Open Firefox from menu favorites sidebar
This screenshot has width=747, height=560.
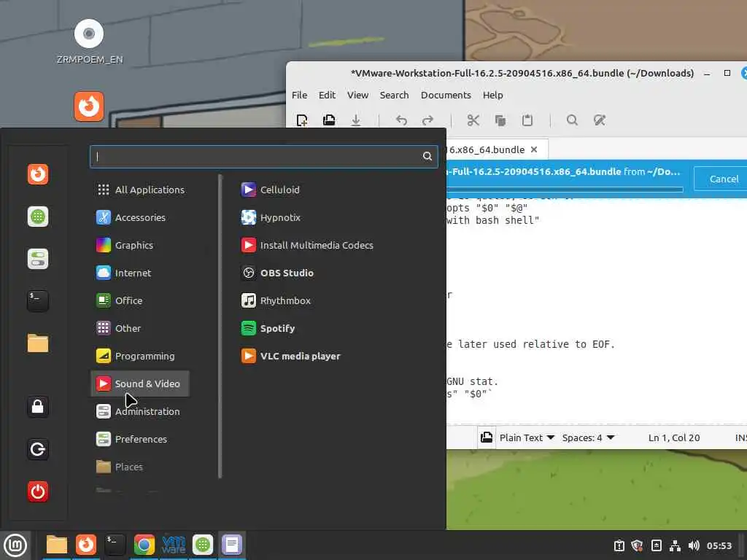pyautogui.click(x=38, y=174)
